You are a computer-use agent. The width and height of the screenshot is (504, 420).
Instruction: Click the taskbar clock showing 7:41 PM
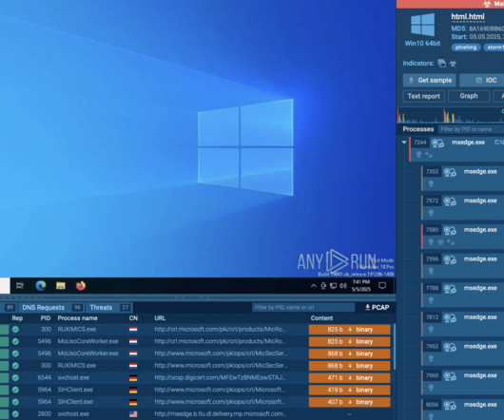pos(361,285)
